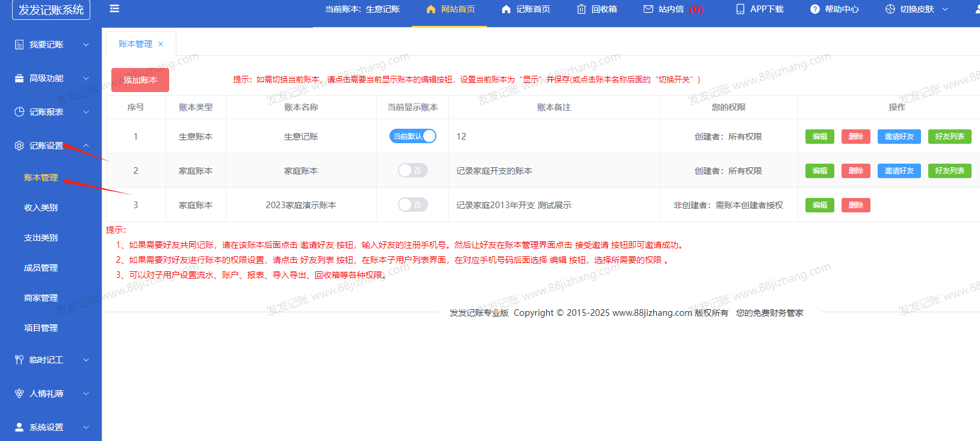Open the 切换皮肤 dropdown arrow

point(945,9)
